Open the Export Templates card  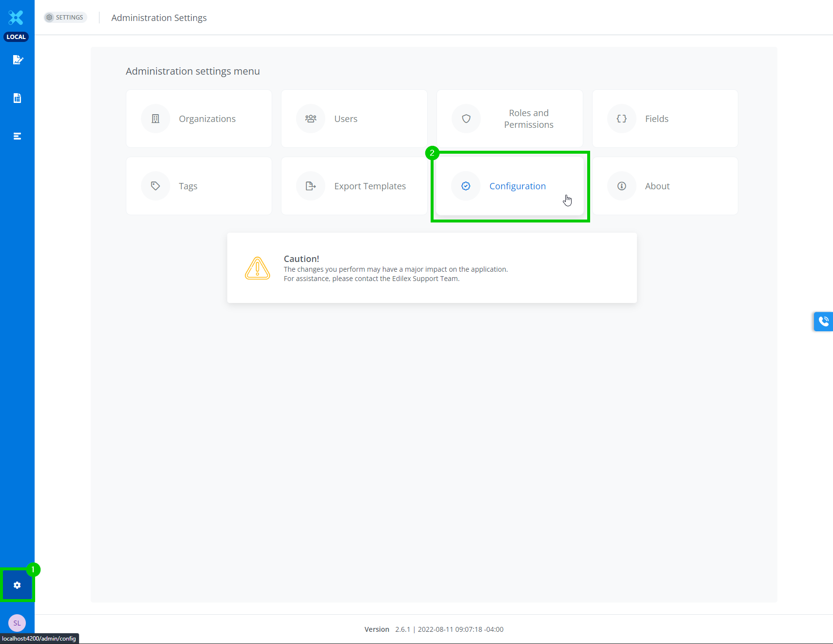(x=354, y=186)
